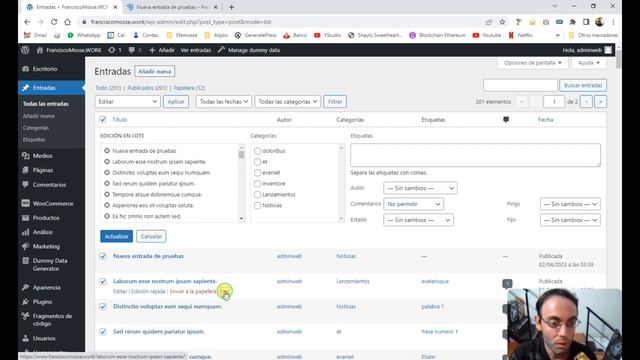Open comments bubble icon in admin bar

(x=131, y=50)
